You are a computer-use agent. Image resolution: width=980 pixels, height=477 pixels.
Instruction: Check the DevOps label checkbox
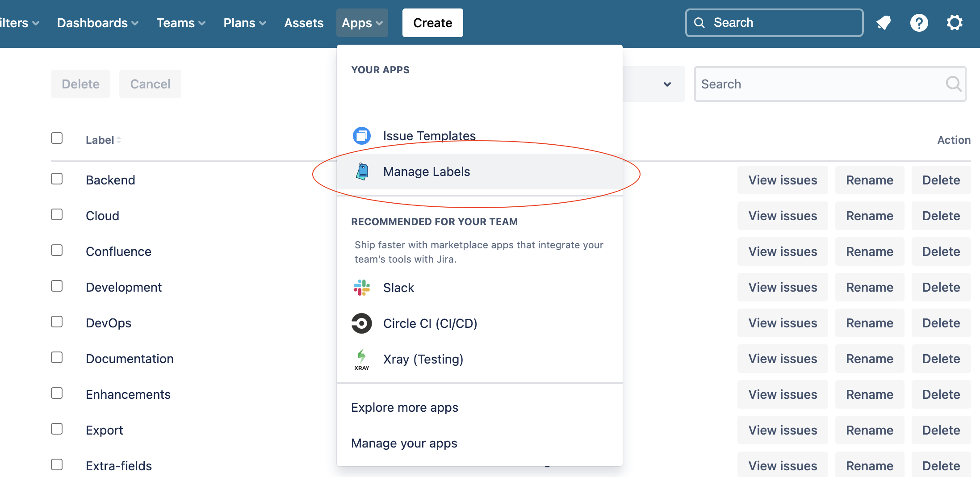coord(57,322)
